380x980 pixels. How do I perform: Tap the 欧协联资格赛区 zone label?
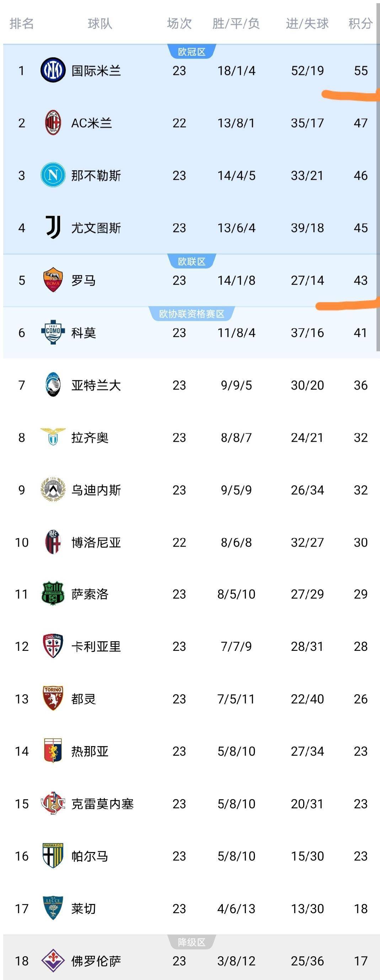[192, 314]
